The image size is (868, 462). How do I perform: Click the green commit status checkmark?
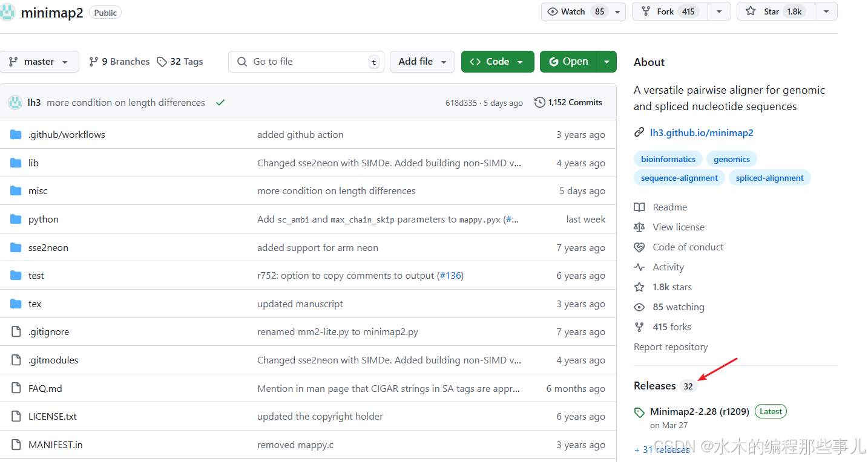pyautogui.click(x=220, y=103)
